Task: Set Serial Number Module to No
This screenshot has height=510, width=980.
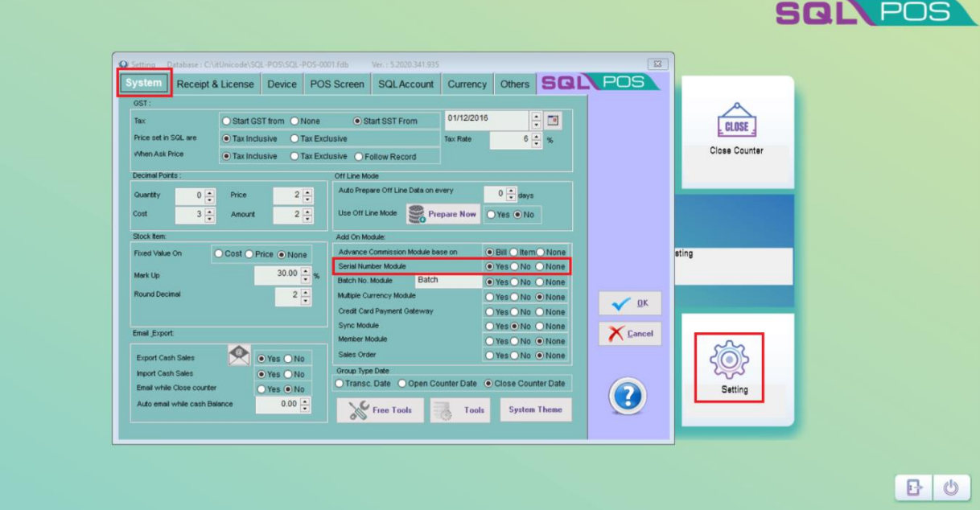Action: (x=514, y=267)
